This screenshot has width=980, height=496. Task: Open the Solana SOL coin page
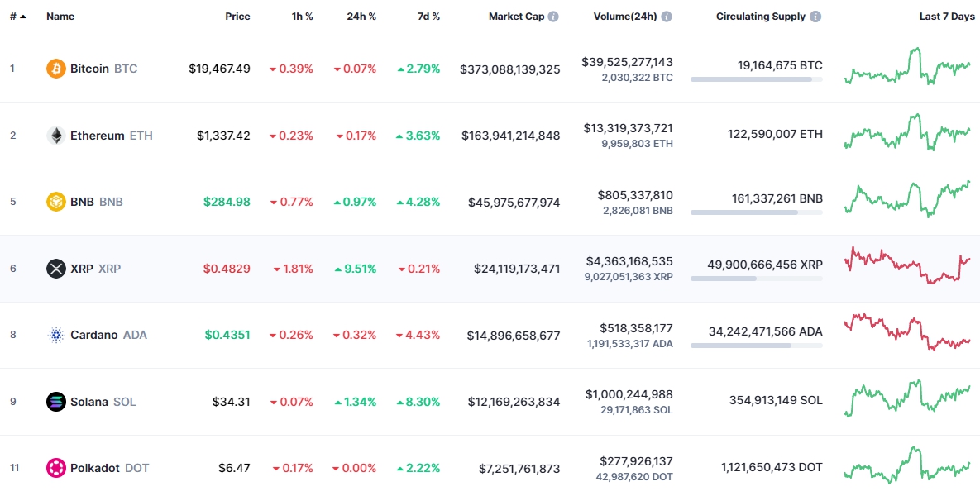coord(103,402)
